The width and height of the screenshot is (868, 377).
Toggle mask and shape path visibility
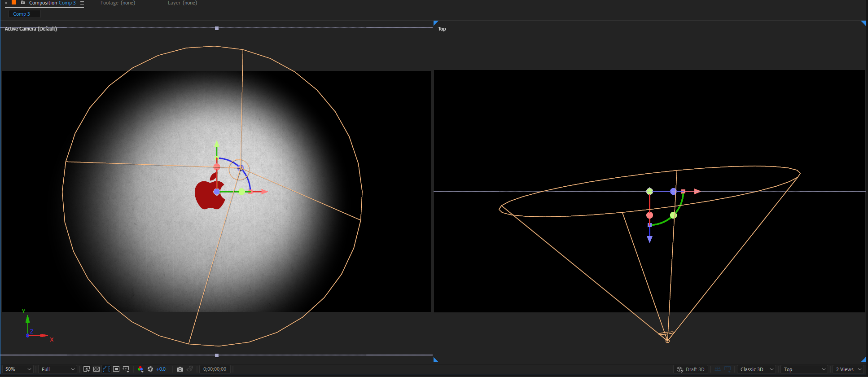(106, 369)
